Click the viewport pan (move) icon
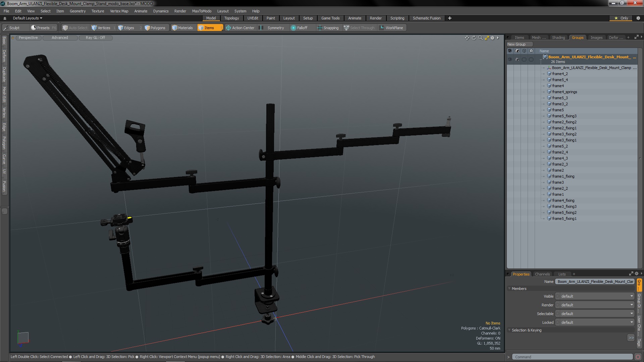Image resolution: width=644 pixels, height=362 pixels. tap(467, 38)
